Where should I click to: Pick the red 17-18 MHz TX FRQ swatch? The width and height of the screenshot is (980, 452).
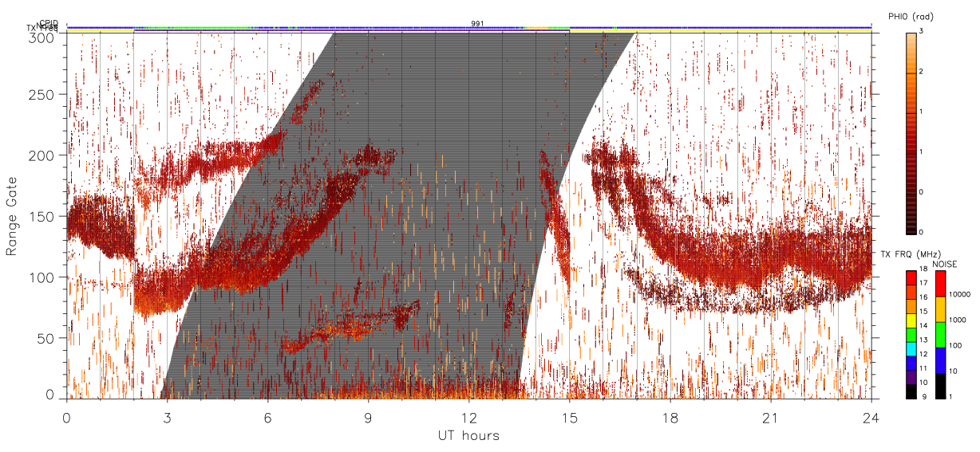(911, 277)
